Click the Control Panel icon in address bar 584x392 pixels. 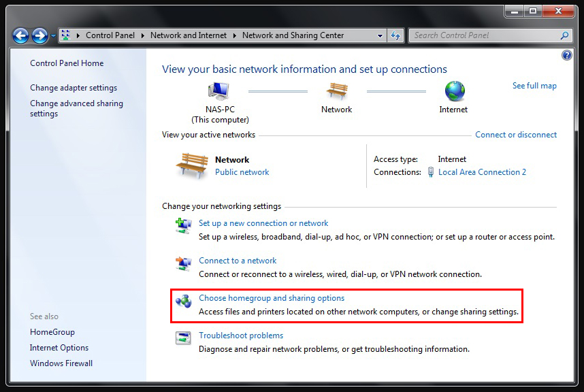point(65,35)
